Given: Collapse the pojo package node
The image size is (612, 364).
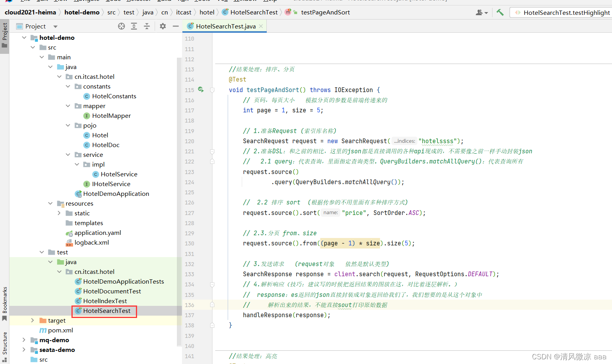Looking at the screenshot, I should pyautogui.click(x=68, y=125).
